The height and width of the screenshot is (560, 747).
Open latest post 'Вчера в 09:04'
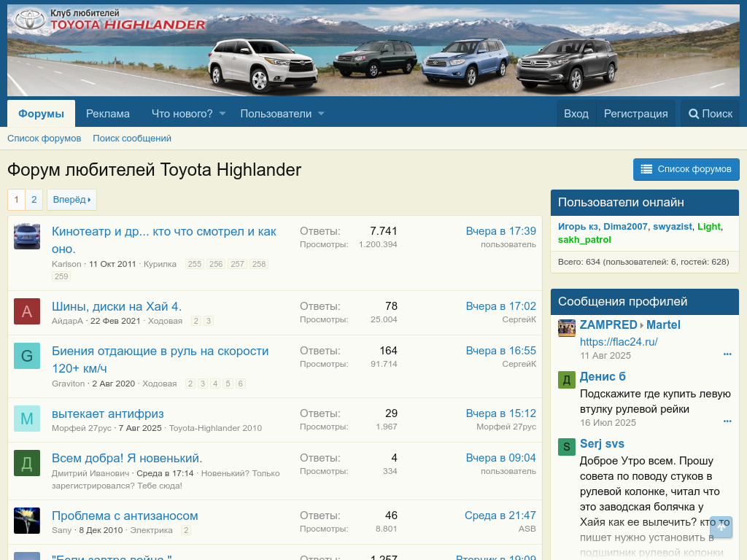[x=500, y=458]
